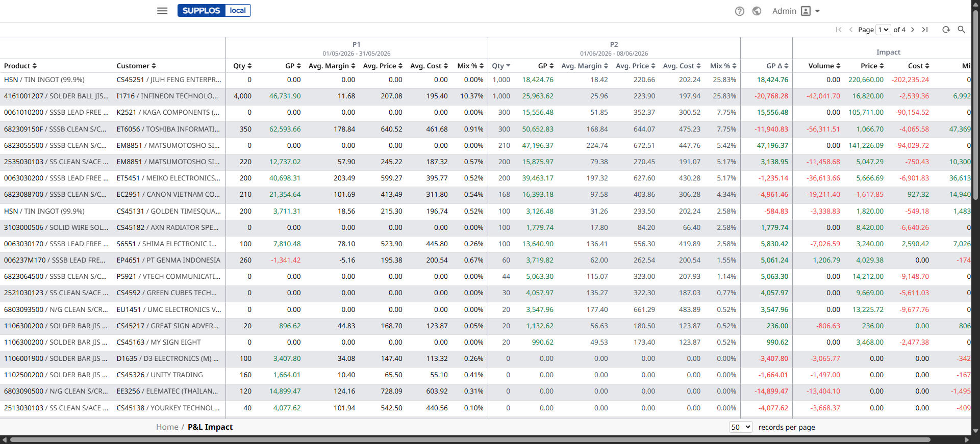
Task: Sort by Impact Volume column
Action: click(824, 66)
